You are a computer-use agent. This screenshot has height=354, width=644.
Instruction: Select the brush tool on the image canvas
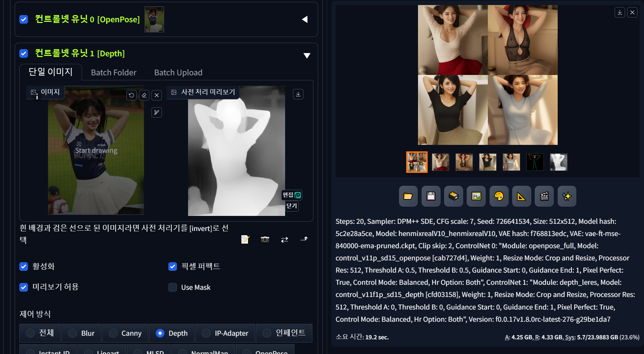click(x=157, y=112)
